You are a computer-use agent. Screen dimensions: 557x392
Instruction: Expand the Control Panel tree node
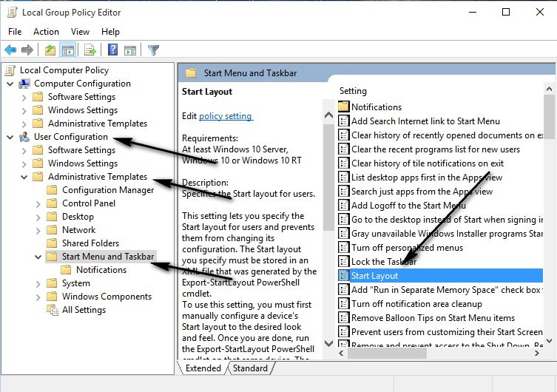(38, 204)
